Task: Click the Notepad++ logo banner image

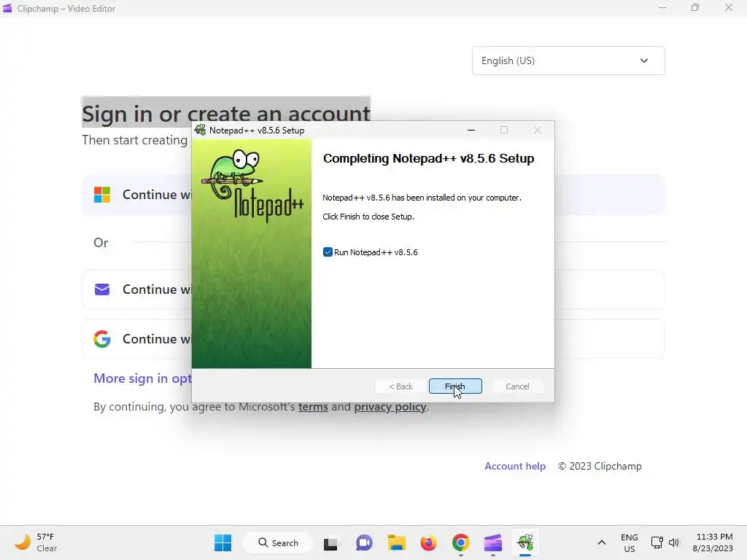Action: [x=252, y=253]
